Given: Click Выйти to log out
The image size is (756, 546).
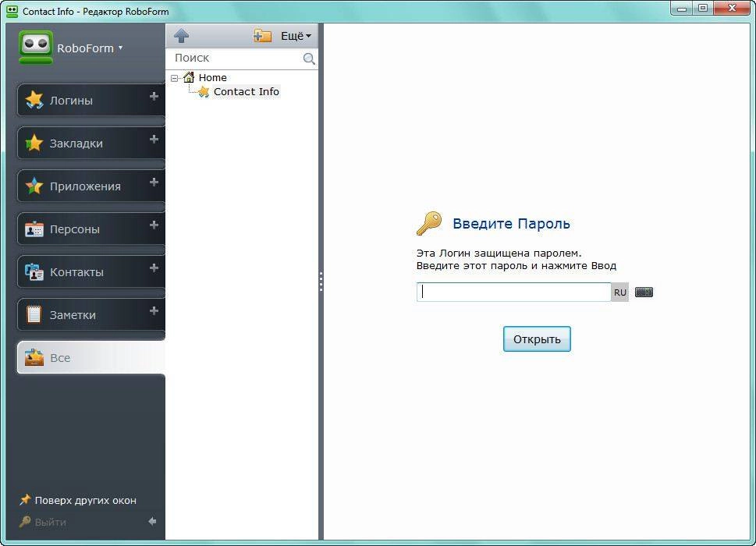Looking at the screenshot, I should click(x=42, y=522).
